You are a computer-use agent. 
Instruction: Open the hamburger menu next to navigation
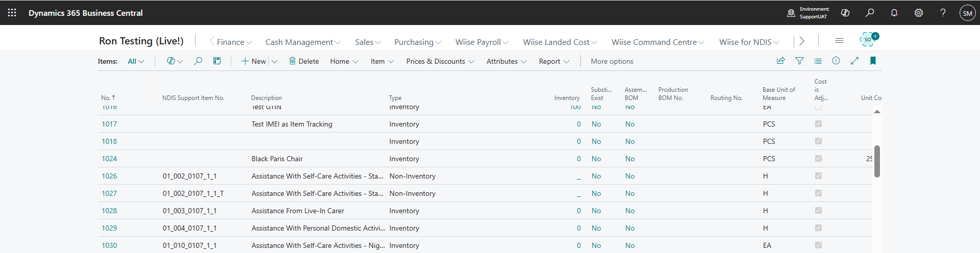pos(839,41)
